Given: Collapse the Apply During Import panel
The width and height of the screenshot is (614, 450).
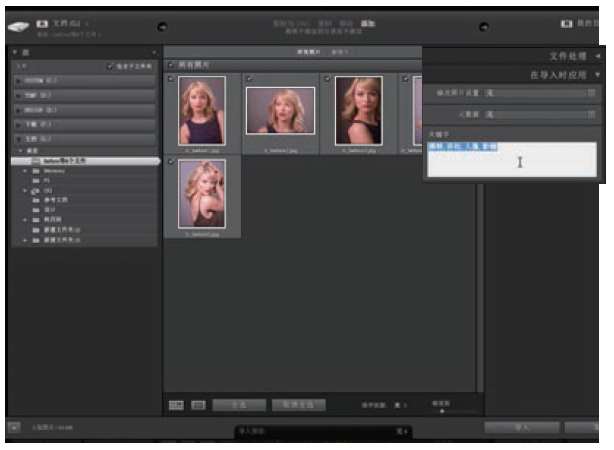Looking at the screenshot, I should coord(597,75).
